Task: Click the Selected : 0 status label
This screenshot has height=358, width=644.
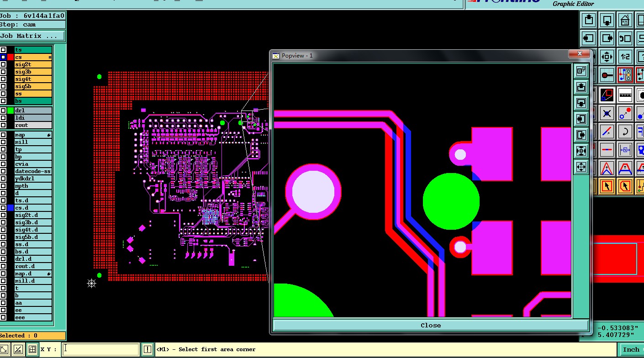Action: 32,336
